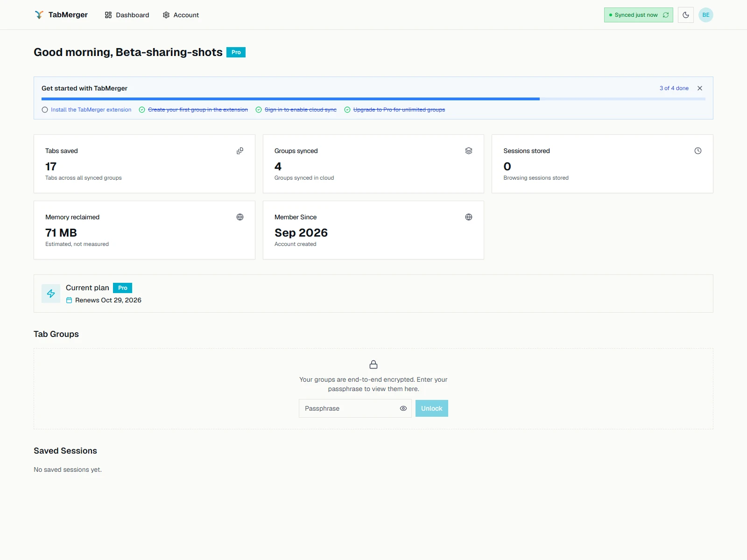Viewport: 747px width, 560px height.
Task: Click the Sessions stored clock icon
Action: 698,151
